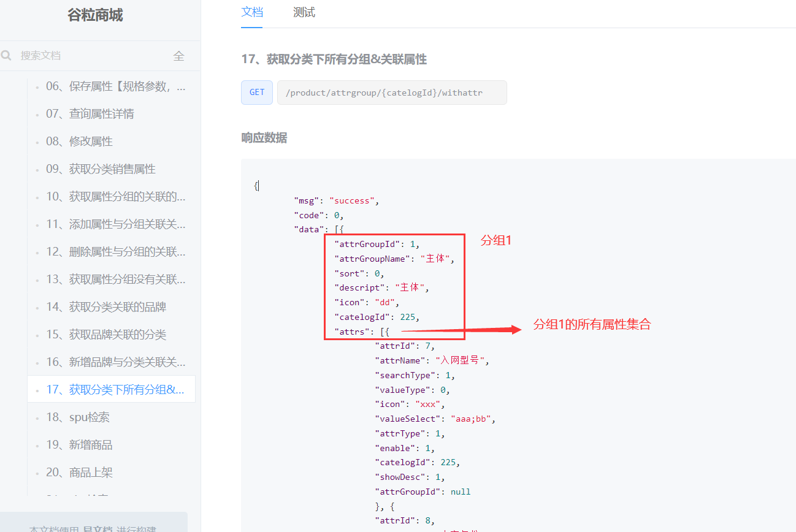Click the "msg": "success" line
The height and width of the screenshot is (532, 796).
pos(337,200)
